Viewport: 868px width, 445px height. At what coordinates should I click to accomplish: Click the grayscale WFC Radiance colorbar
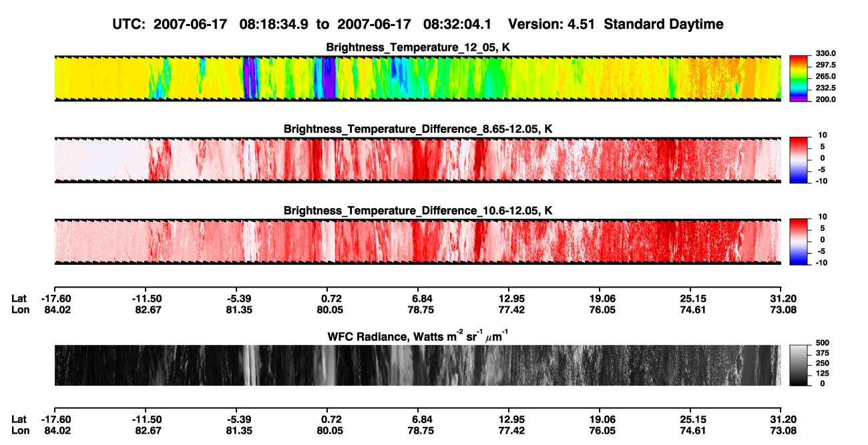click(x=800, y=365)
